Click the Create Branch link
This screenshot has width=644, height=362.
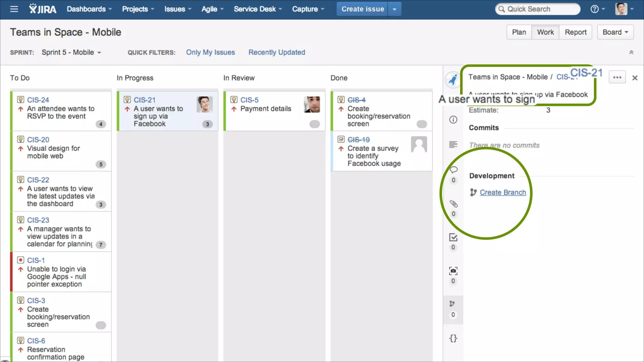[502, 192]
